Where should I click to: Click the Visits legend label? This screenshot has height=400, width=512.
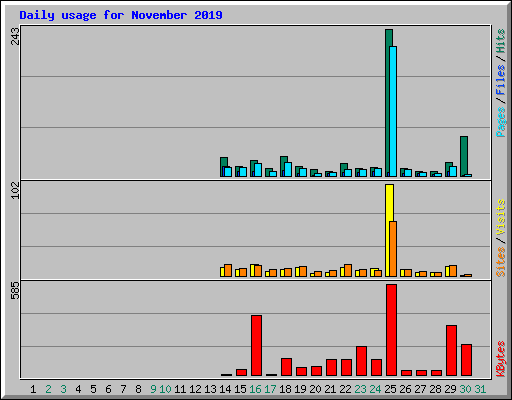coord(500,217)
